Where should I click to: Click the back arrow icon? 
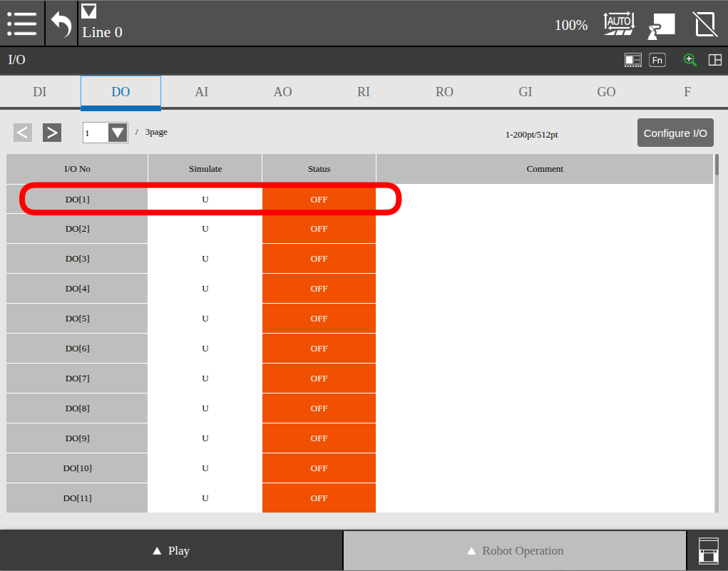[x=61, y=24]
